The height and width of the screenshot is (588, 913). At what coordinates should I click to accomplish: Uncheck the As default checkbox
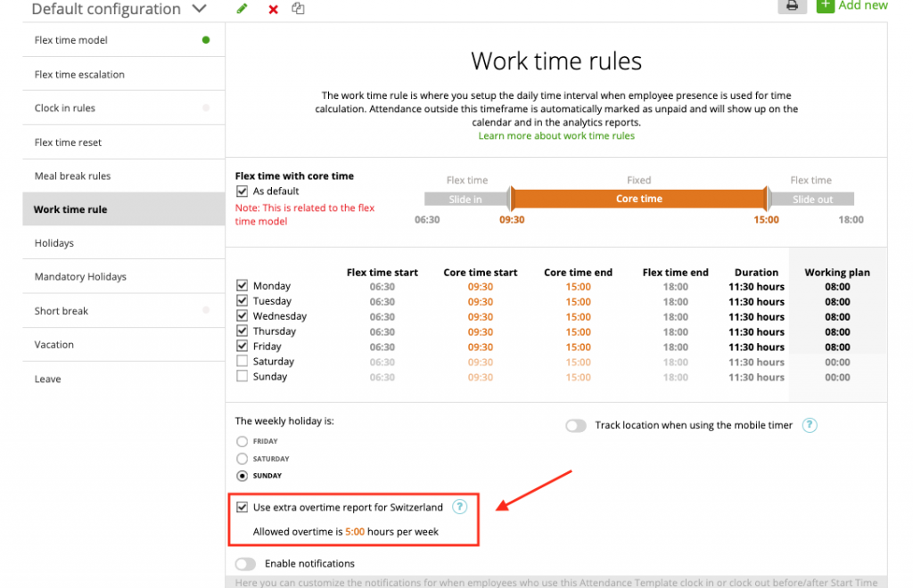tap(242, 192)
